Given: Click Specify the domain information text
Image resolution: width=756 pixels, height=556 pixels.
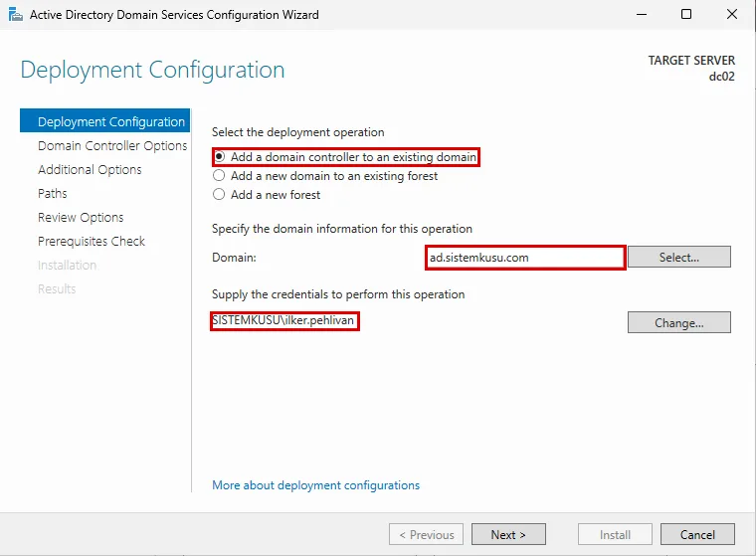Looking at the screenshot, I should [x=342, y=229].
